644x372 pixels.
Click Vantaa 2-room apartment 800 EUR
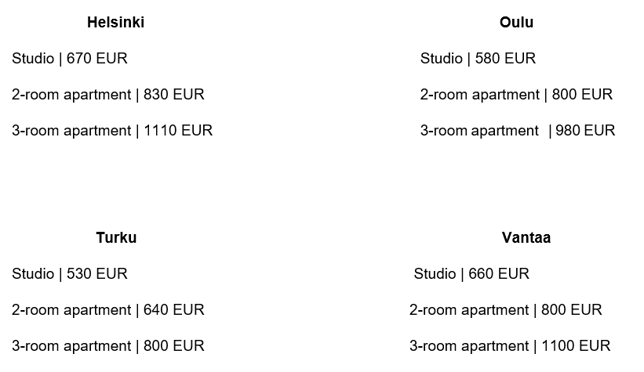pos(506,310)
